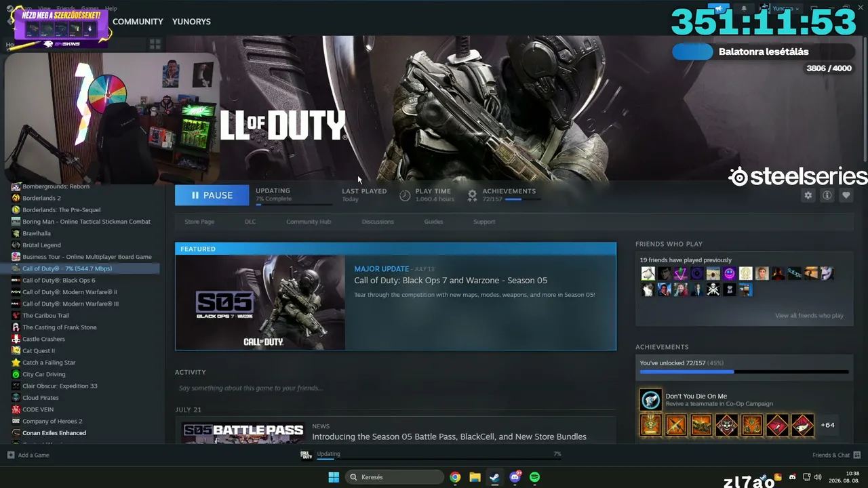The height and width of the screenshot is (488, 868).
Task: Click the Cat Quest II game icon
Action: coord(16,351)
